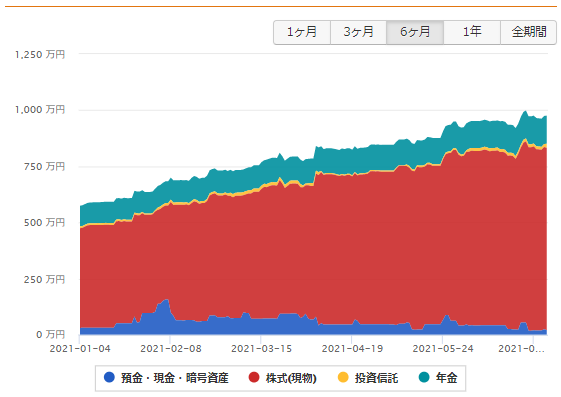Click the 2021-05-24 axis date label
561x397 pixels.
click(x=443, y=349)
